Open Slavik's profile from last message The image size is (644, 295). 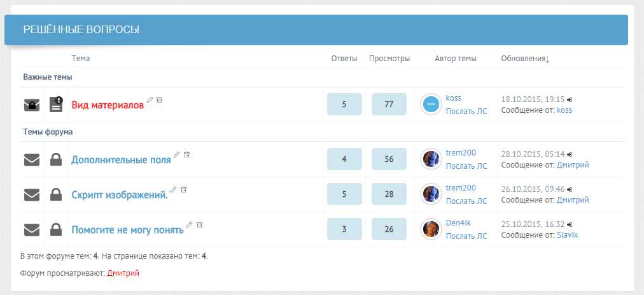(567, 235)
